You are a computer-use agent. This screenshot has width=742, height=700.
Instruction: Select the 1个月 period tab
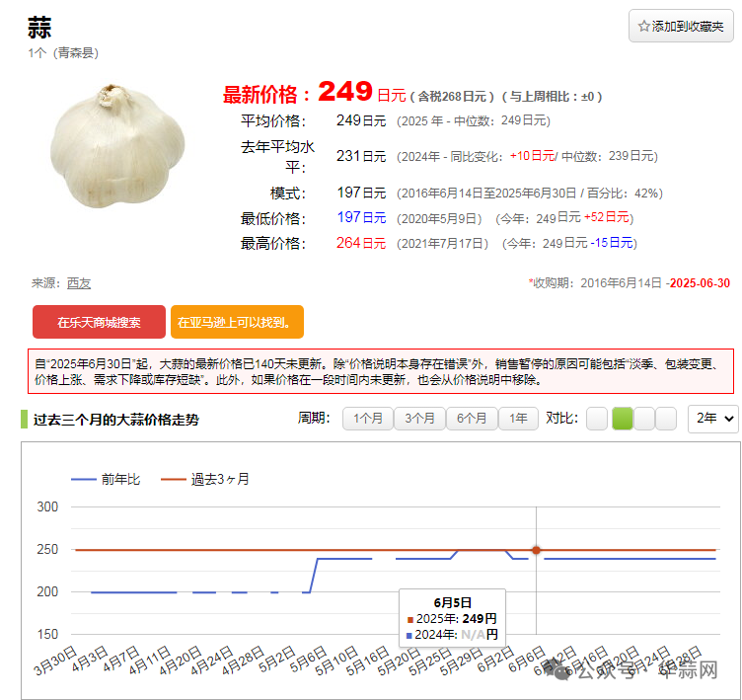coord(367,419)
